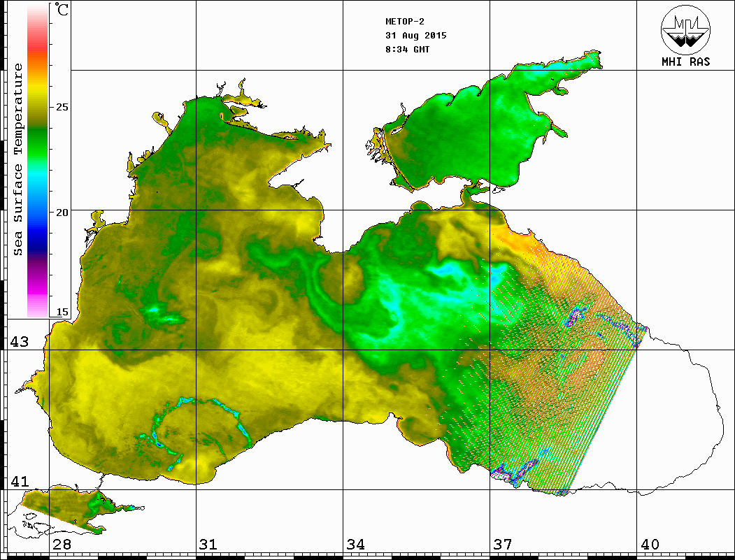735x560 pixels.
Task: Click the vertical temperature color scale bar
Action: click(x=38, y=161)
